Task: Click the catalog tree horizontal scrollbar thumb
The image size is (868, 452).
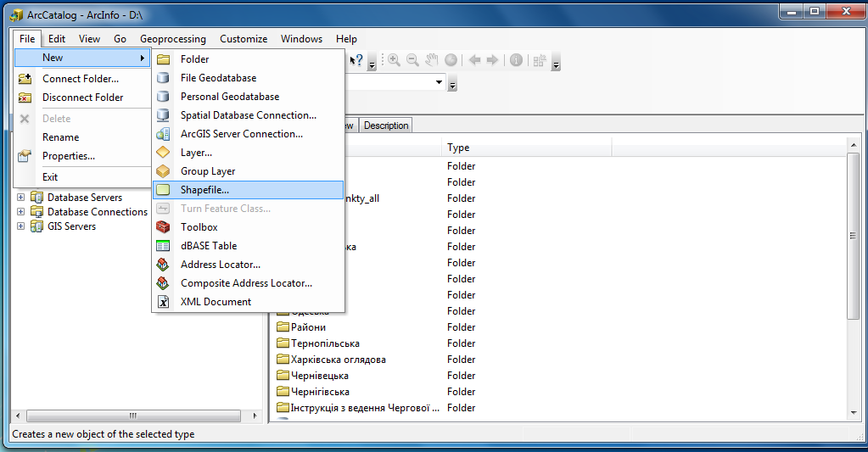Action: tap(133, 416)
